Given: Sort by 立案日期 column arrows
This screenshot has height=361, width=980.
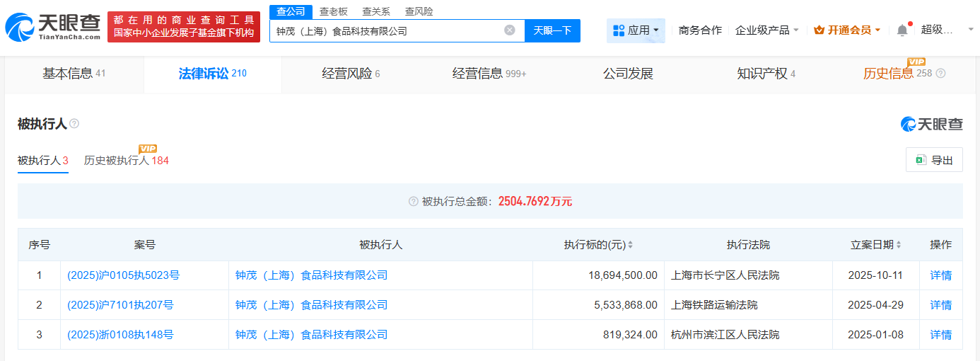Looking at the screenshot, I should [899, 245].
